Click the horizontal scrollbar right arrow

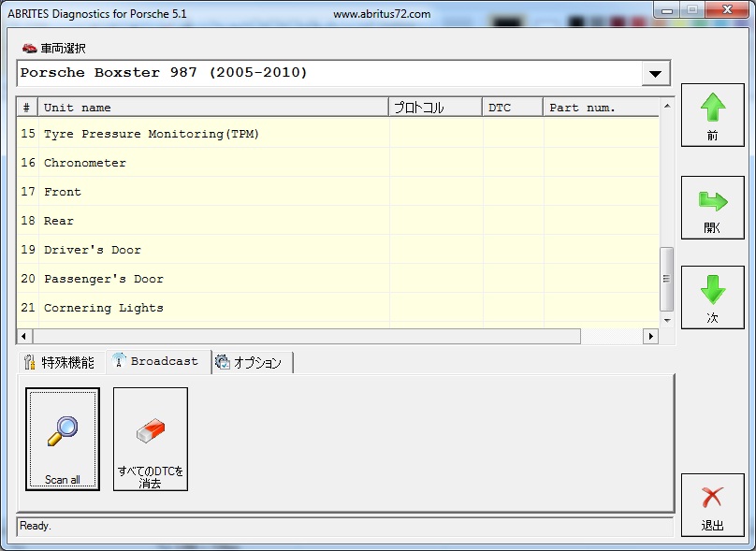coord(651,336)
